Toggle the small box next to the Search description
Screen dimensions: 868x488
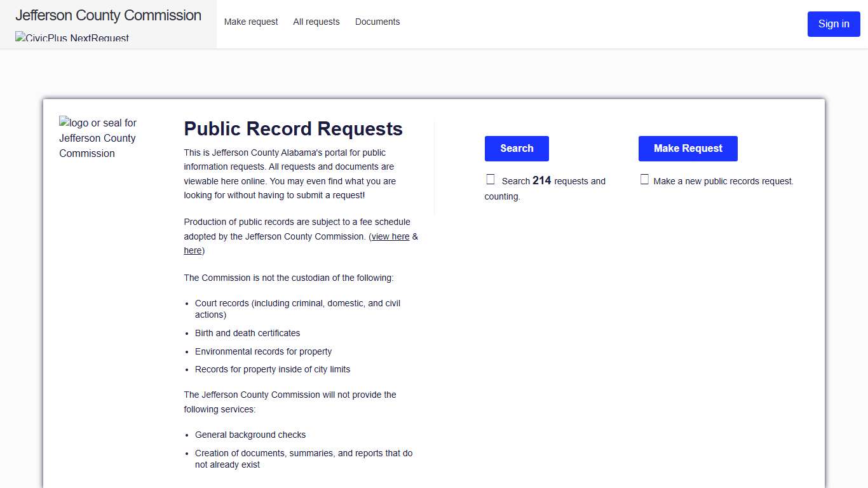point(490,179)
